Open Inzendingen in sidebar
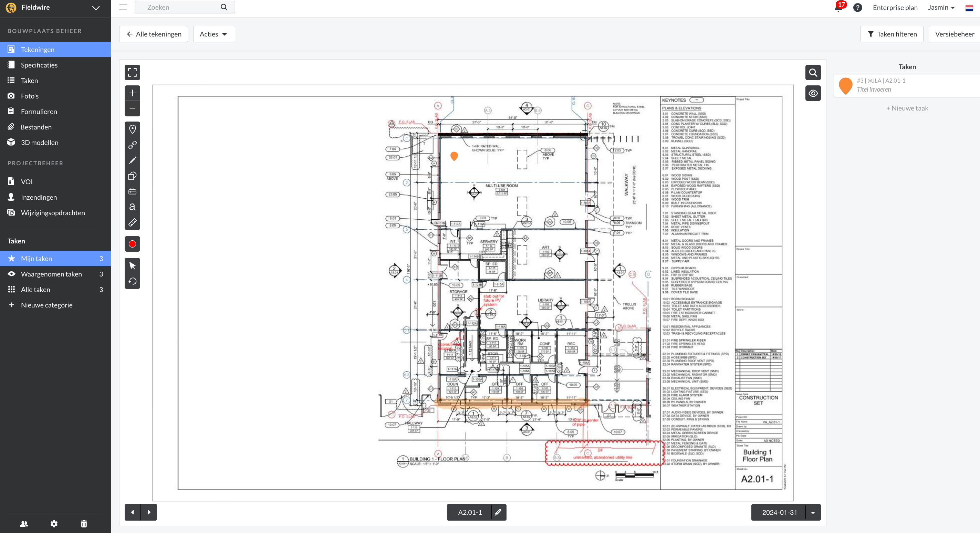This screenshot has height=533, width=980. [x=55, y=197]
